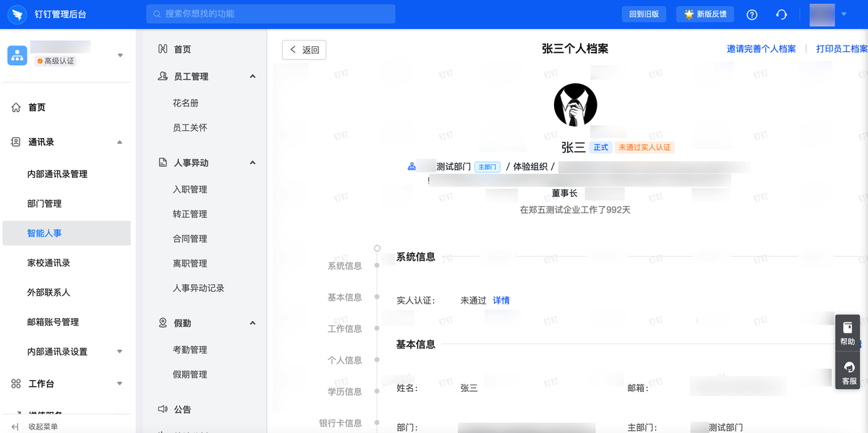Image resolution: width=868 pixels, height=433 pixels.
Task: Open the 客服 floating service button
Action: tap(848, 372)
